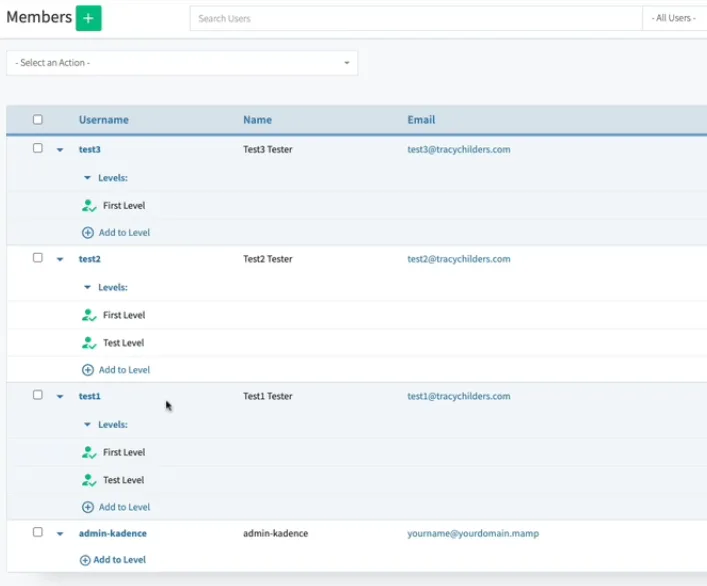The width and height of the screenshot is (707, 586).
Task: Click the First Level member icon under test2
Action: [89, 315]
